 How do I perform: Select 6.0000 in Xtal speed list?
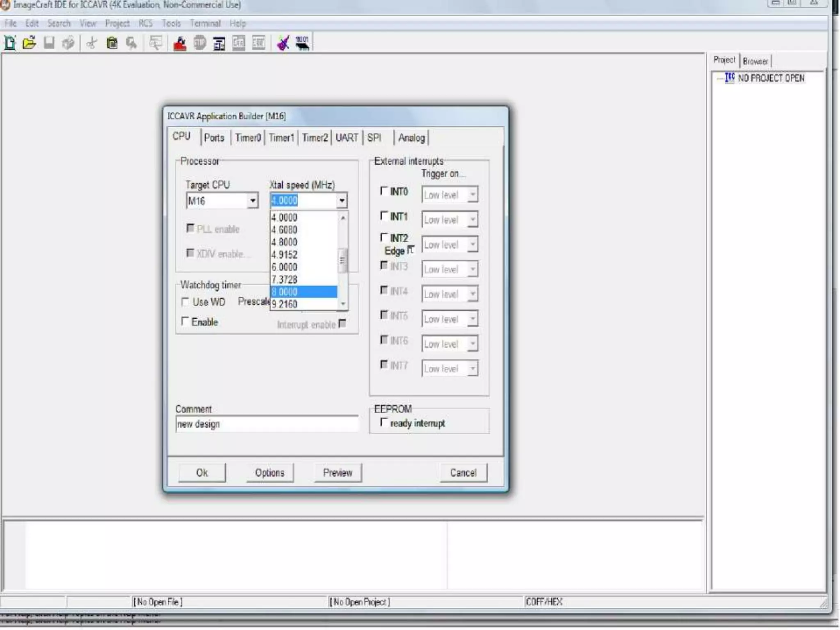click(304, 267)
